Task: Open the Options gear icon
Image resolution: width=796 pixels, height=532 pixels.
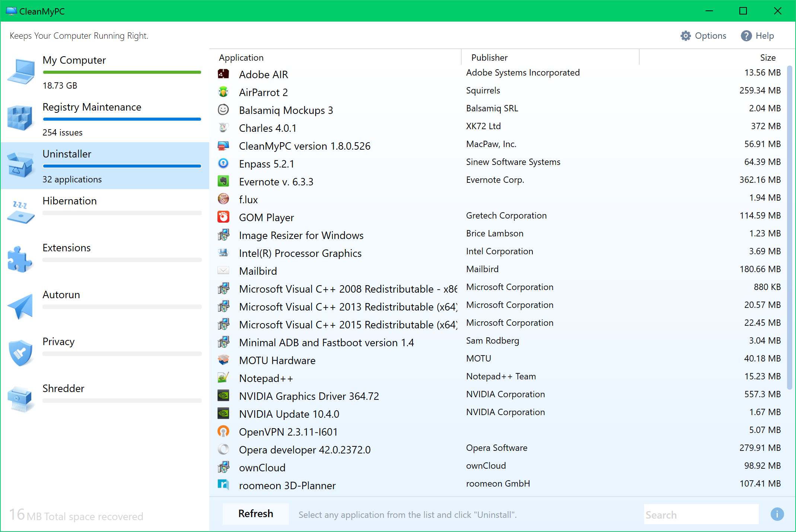Action: coord(685,36)
